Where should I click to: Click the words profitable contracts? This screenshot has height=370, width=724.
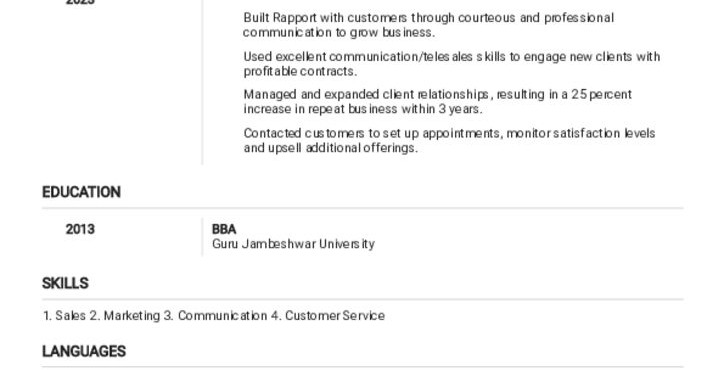pyautogui.click(x=300, y=72)
